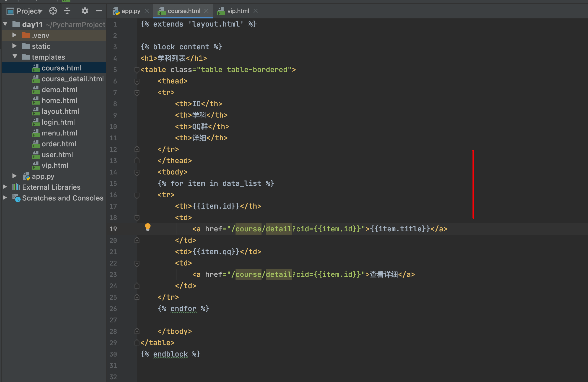588x382 pixels.
Task: Close the vip.html editor tab
Action: [256, 11]
